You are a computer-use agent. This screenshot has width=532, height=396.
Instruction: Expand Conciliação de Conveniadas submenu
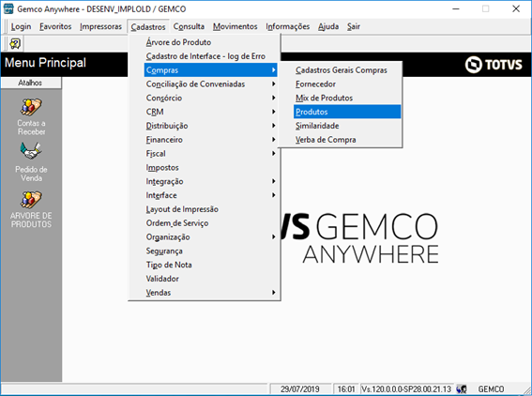click(210, 84)
